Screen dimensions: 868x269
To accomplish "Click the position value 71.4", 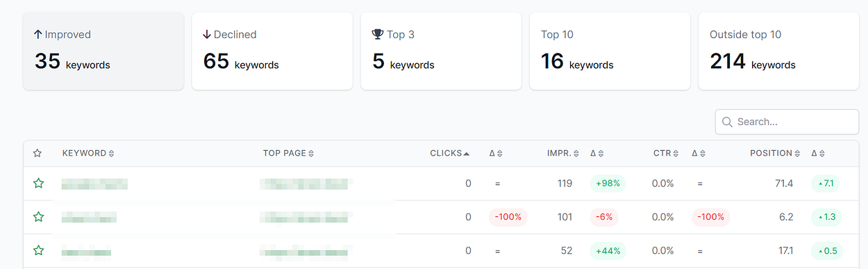I will tap(783, 184).
